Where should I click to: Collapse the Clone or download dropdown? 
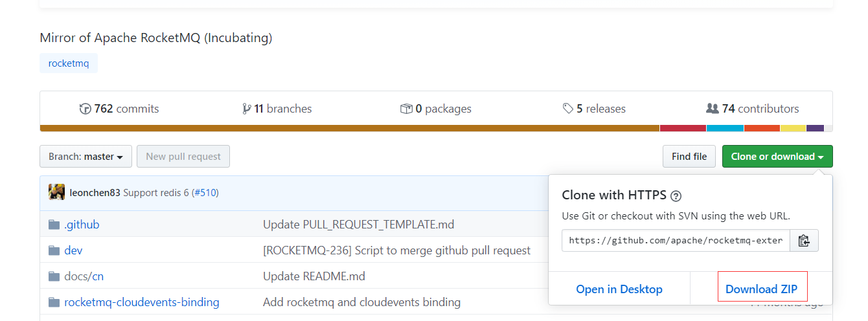(777, 157)
